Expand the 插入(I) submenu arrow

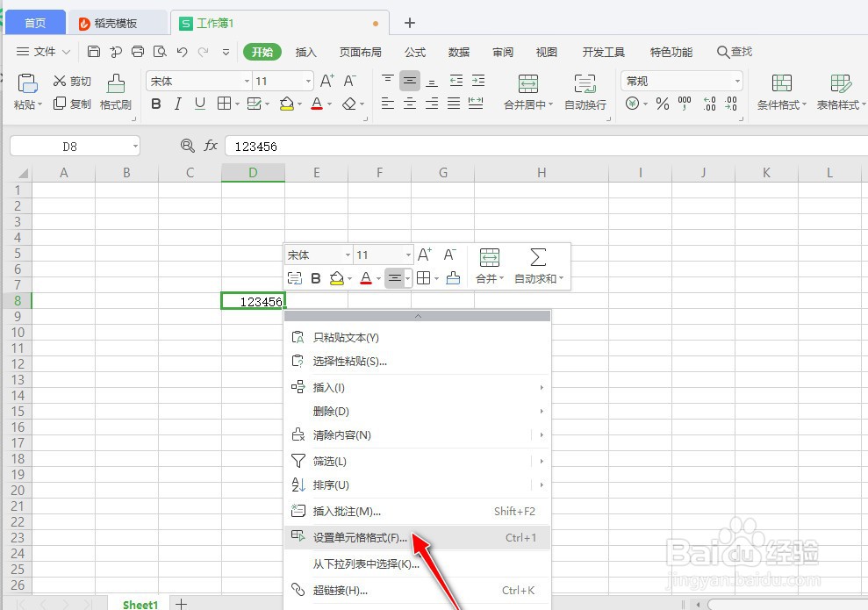click(x=542, y=387)
